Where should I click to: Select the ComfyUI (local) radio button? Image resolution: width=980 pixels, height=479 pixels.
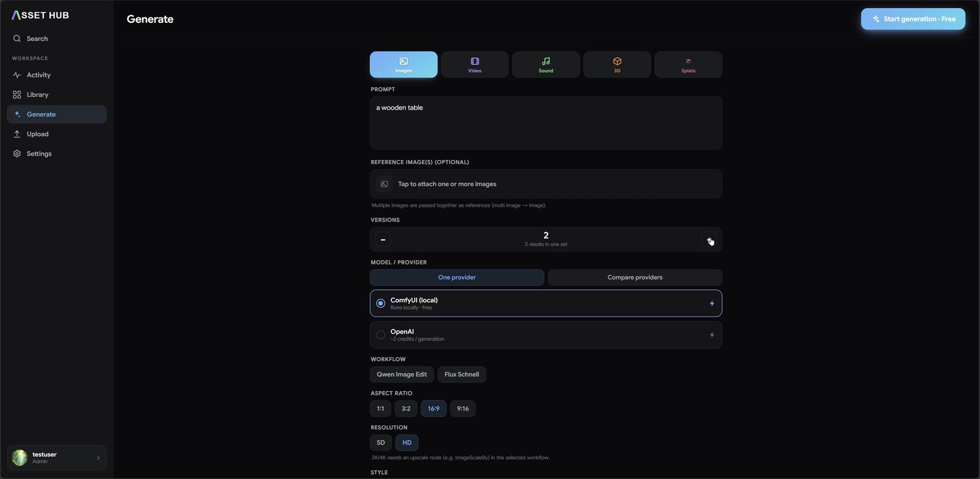click(x=380, y=303)
